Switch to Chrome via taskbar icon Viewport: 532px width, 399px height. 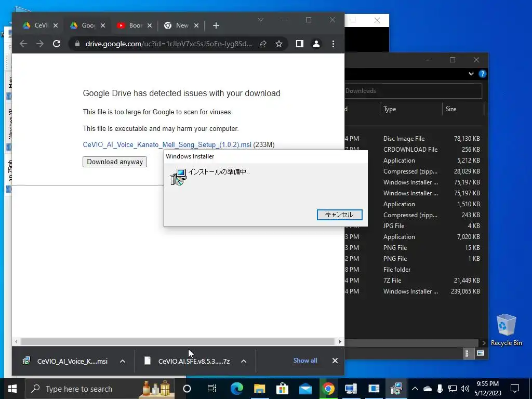pos(328,389)
